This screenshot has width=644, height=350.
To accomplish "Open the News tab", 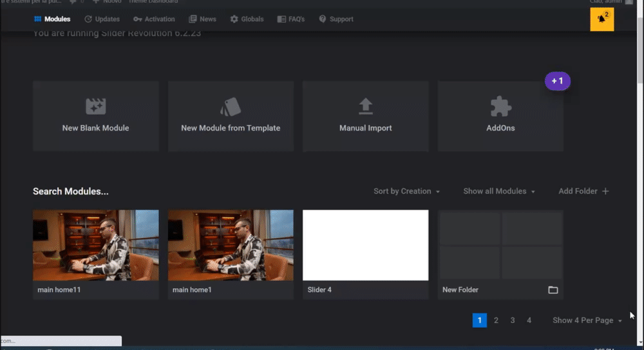I will tap(202, 19).
